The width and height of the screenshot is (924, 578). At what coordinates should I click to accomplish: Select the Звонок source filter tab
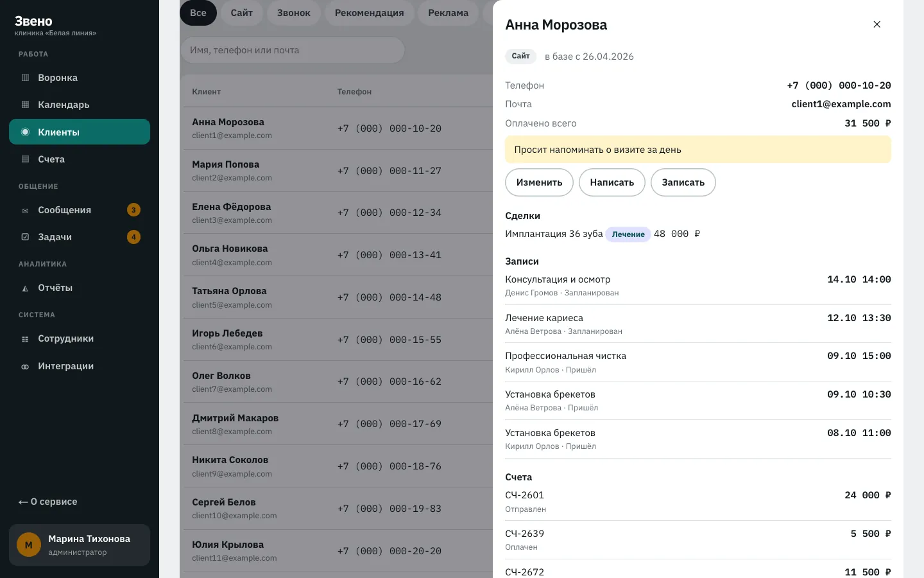coord(294,13)
